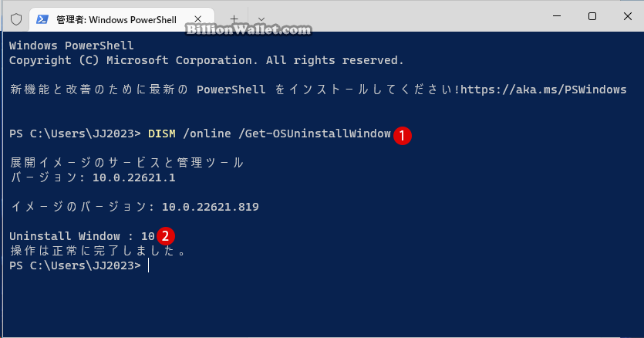Screen dimensions: 644x338
Task: Click the /Get-OSUninstallWindow argument
Action: 314,134
